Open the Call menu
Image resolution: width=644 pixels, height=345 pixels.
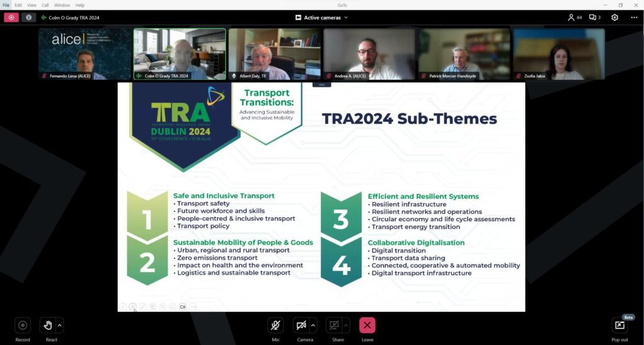45,5
